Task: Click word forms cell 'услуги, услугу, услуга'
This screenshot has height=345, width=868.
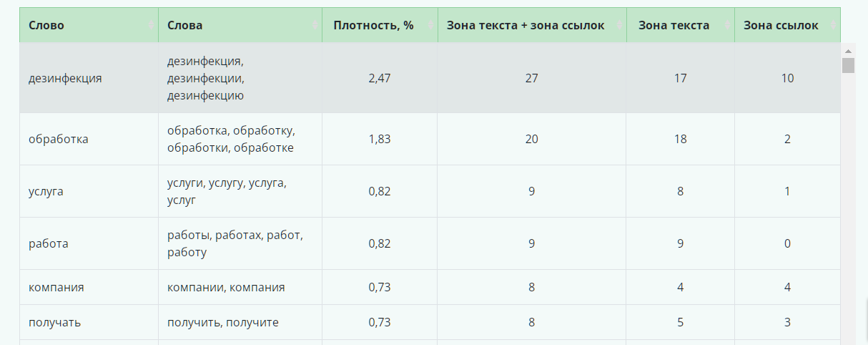Action: tap(240, 191)
